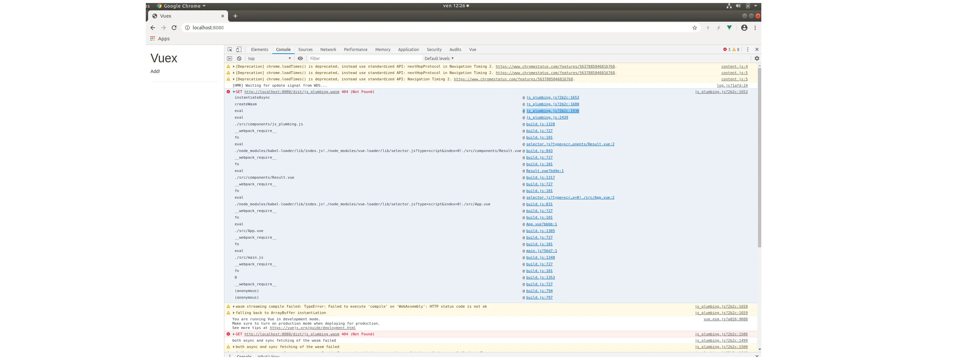Bookmark the page with the star icon
The height and width of the screenshot is (360, 980).
pos(695,28)
